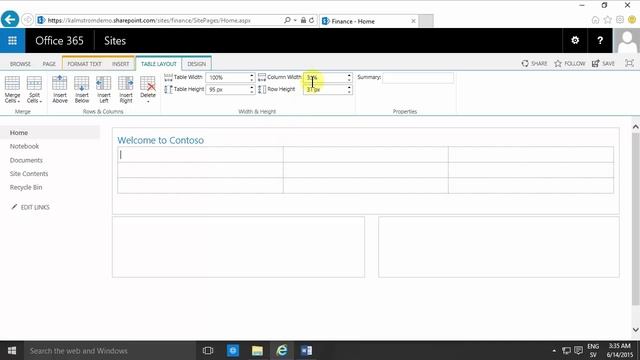The image size is (640, 360).
Task: Click the focus on content icon
Action: (x=629, y=63)
